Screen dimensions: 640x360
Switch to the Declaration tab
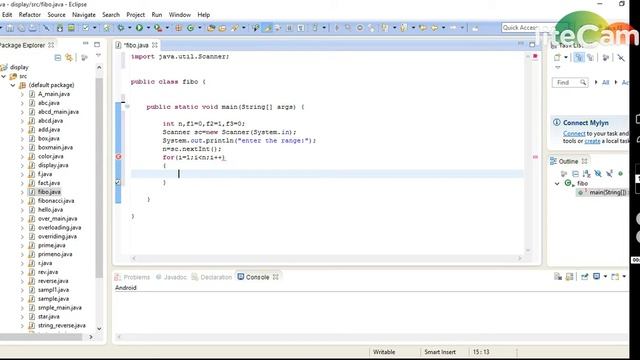(x=211, y=277)
